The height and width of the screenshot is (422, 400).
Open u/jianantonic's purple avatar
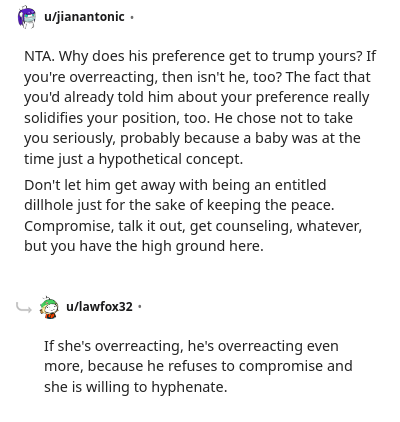(27, 17)
